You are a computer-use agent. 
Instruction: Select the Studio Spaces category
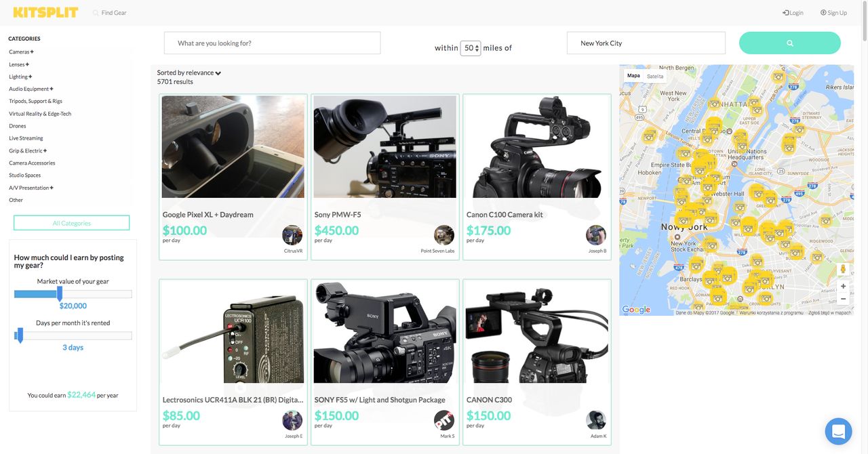pos(25,176)
